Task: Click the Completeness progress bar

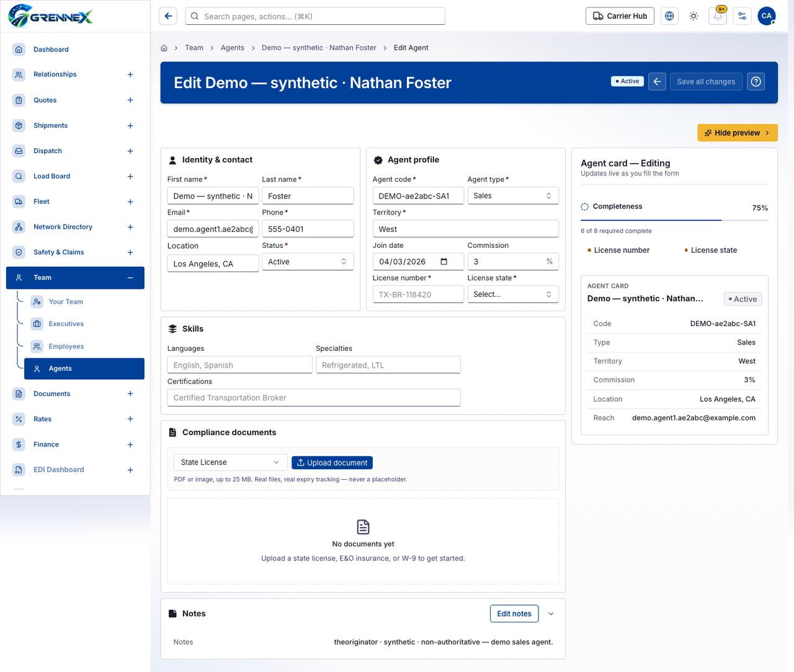Action: tap(674, 220)
